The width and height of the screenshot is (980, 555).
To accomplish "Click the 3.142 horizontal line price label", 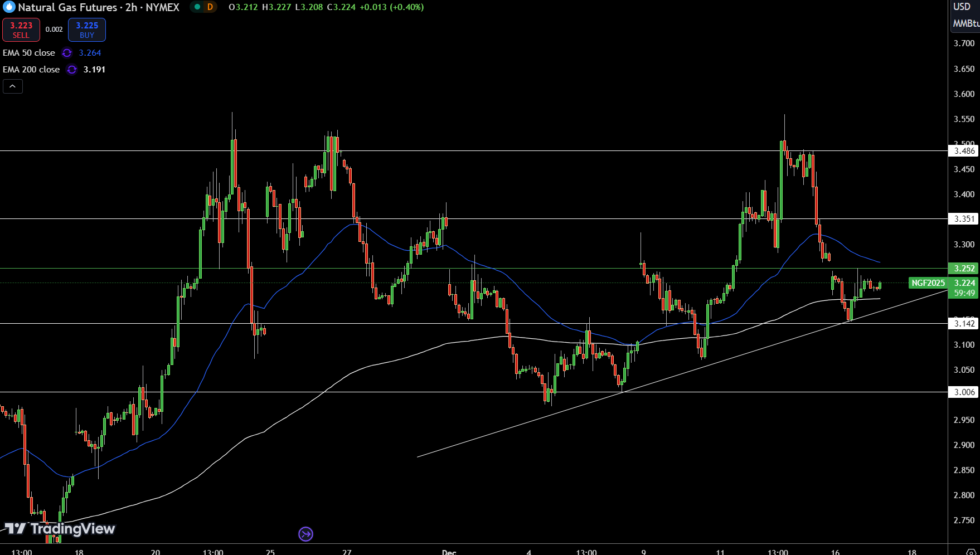I will pos(963,324).
